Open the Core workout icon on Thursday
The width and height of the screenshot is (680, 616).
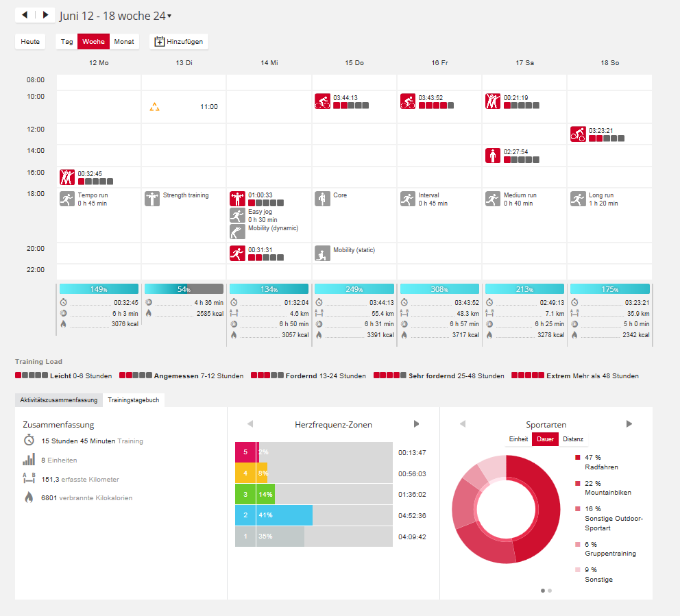tap(322, 199)
